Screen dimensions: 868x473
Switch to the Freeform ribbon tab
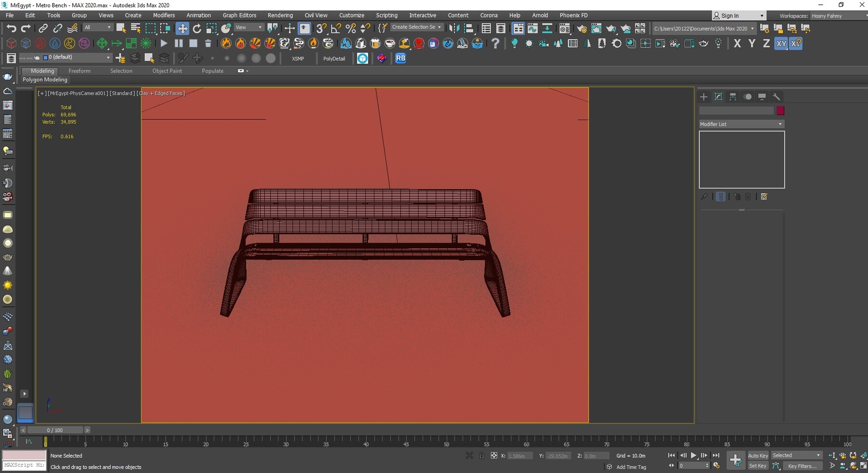pyautogui.click(x=80, y=71)
